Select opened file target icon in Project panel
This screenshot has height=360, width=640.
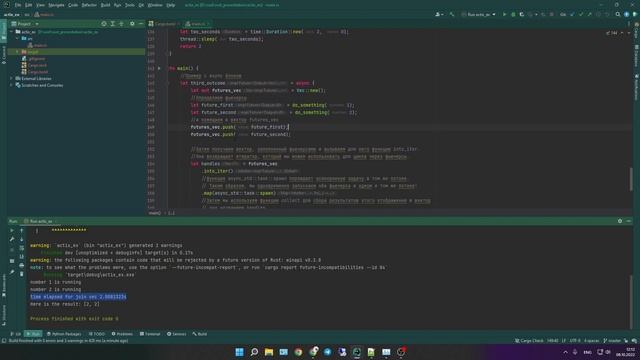[104, 24]
